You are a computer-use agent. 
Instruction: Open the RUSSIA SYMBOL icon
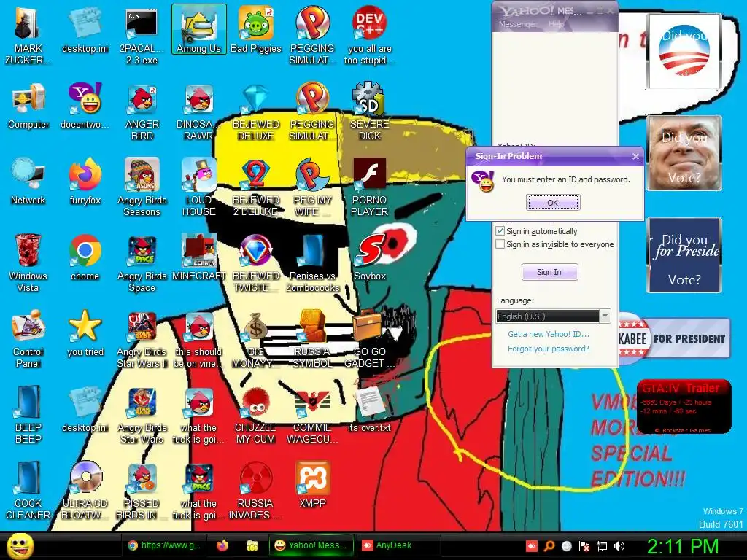312,338
